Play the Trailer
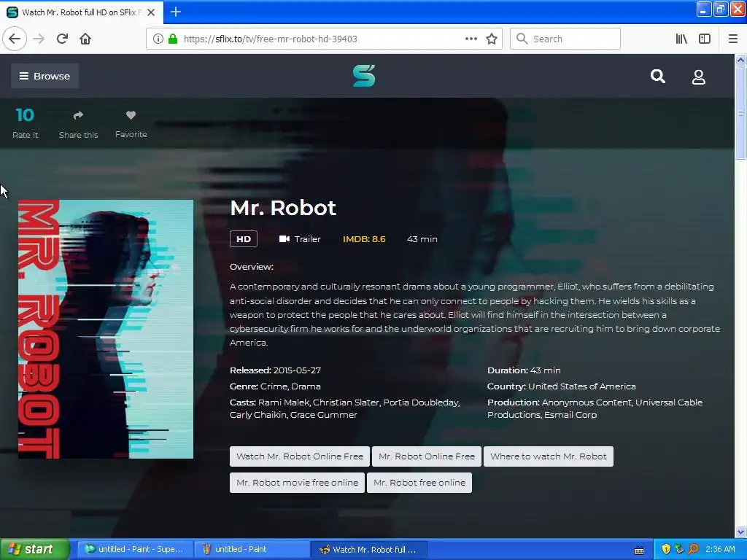The image size is (747, 560). tap(300, 239)
